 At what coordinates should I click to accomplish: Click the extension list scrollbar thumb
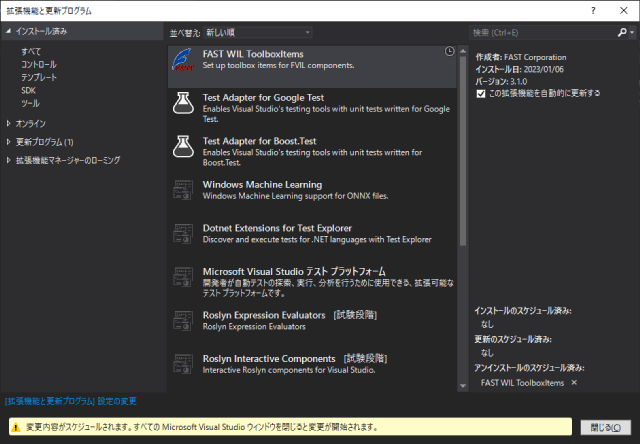463,151
